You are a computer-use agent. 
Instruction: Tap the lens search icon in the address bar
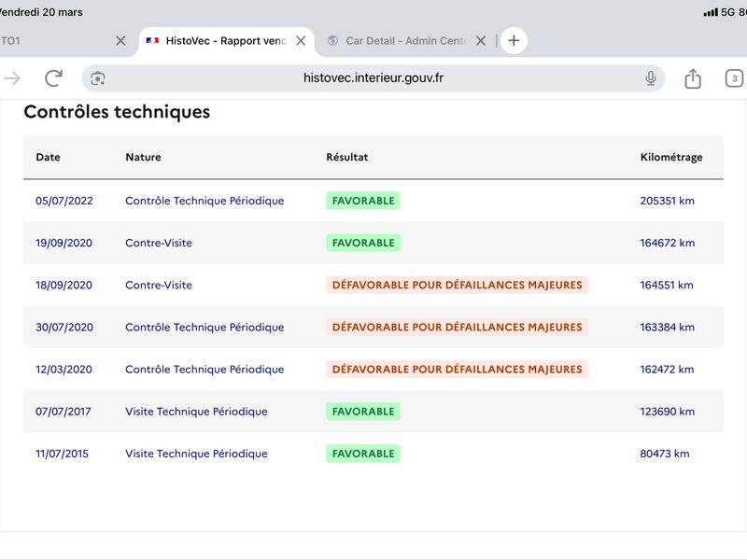pos(98,78)
